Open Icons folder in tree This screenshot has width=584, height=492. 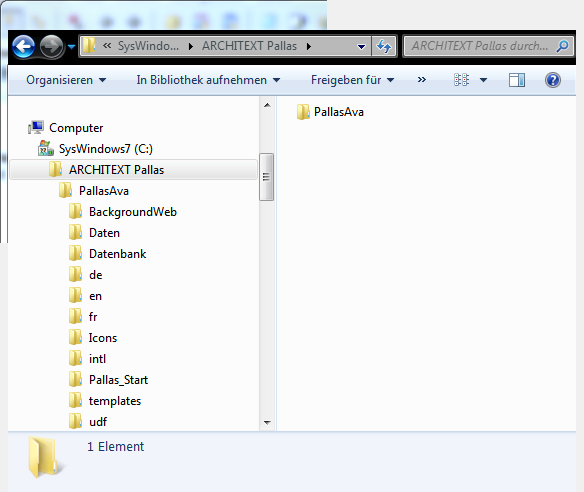point(103,338)
